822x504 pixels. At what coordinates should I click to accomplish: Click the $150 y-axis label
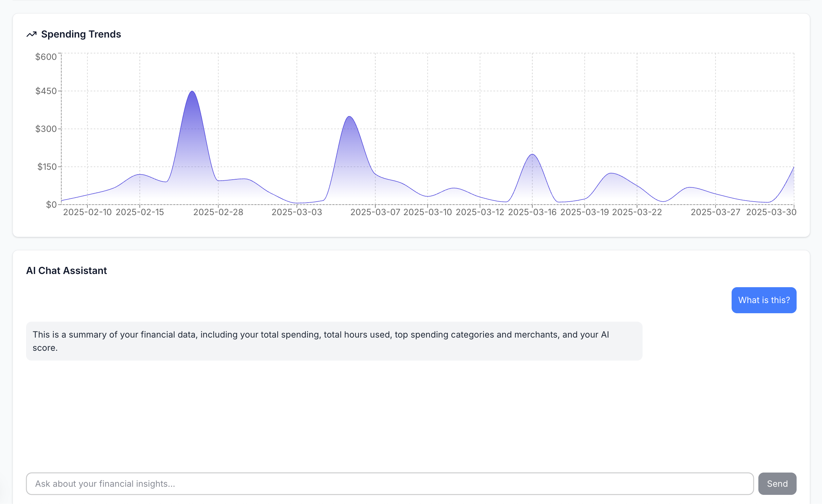point(47,167)
